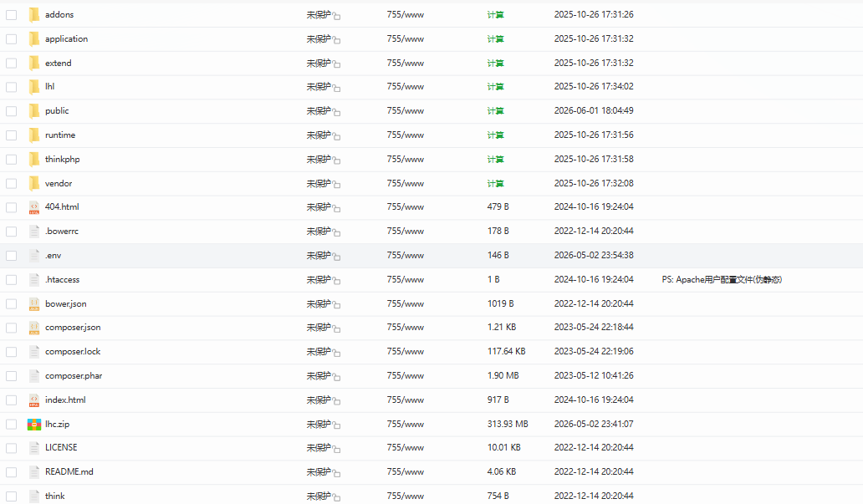Click the LICENSE file icon
This screenshot has height=504, width=863.
coord(34,449)
